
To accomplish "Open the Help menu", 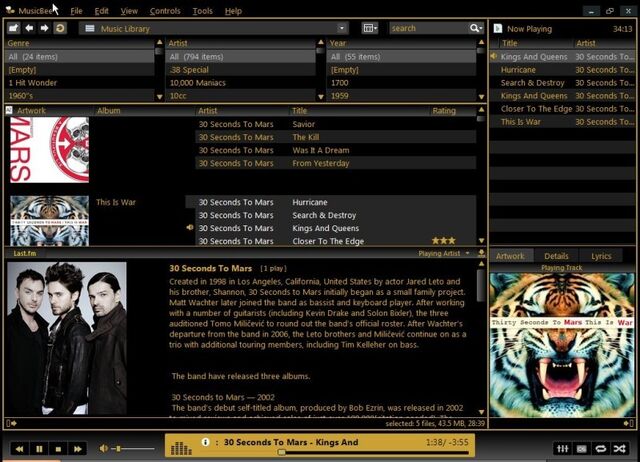I will [x=233, y=11].
